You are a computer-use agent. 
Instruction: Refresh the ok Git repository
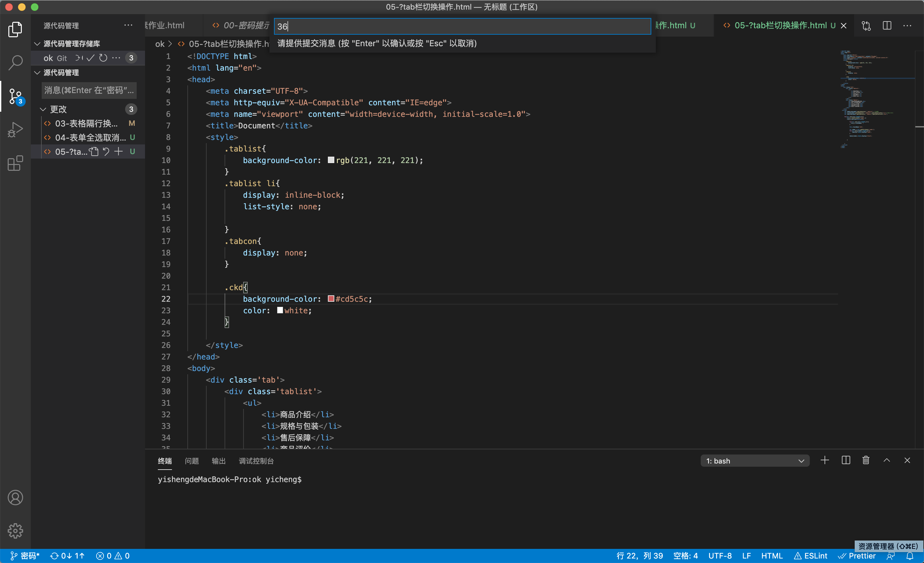click(103, 58)
